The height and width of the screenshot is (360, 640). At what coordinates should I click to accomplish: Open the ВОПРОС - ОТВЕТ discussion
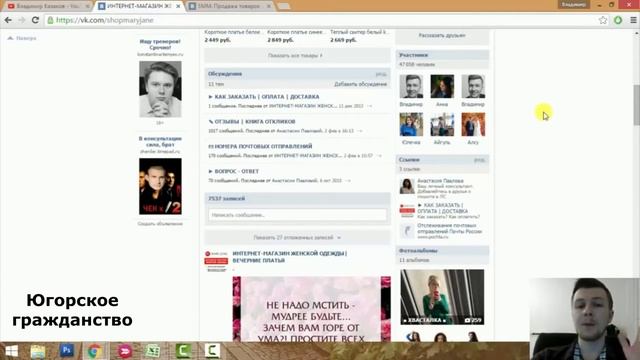pos(237,171)
